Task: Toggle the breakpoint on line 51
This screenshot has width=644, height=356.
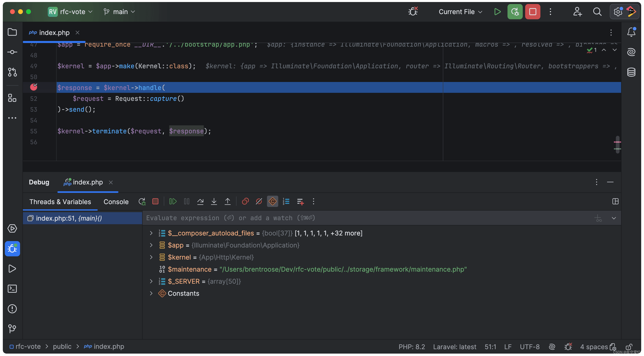Action: pyautogui.click(x=34, y=87)
